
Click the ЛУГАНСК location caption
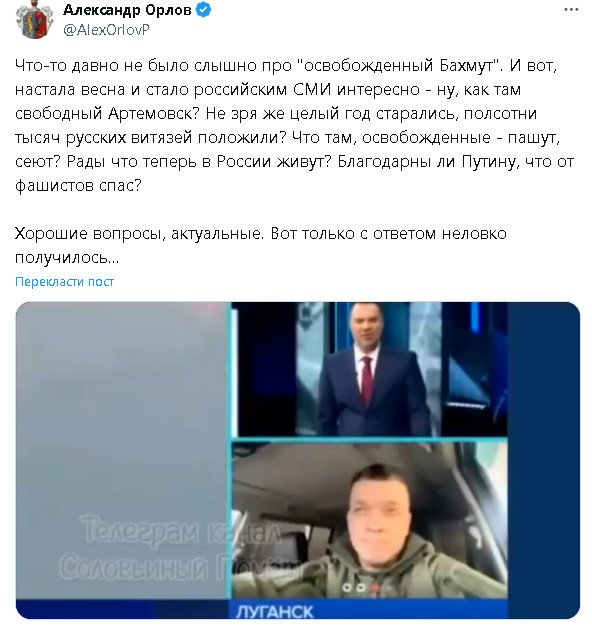click(275, 612)
